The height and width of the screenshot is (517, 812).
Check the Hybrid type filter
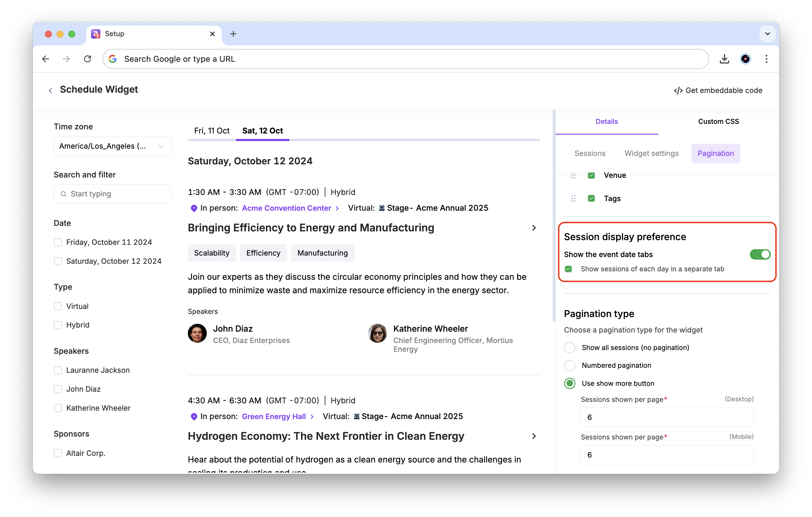click(58, 325)
